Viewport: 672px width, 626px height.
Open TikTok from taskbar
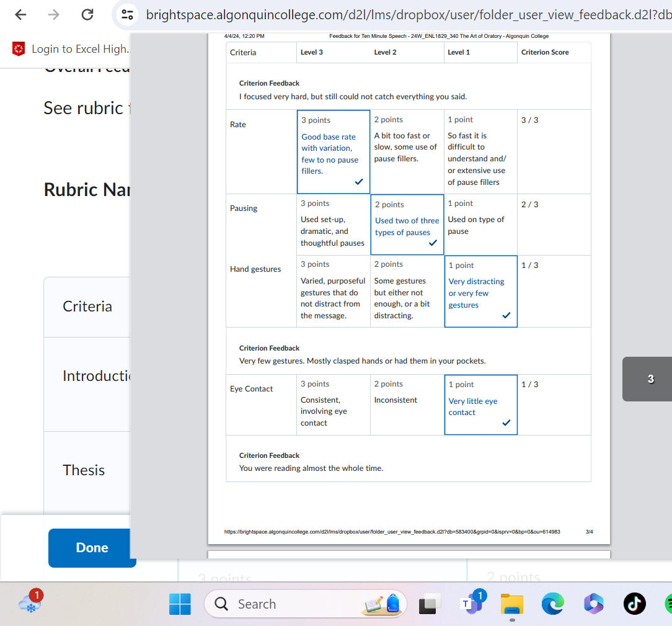[x=634, y=604]
